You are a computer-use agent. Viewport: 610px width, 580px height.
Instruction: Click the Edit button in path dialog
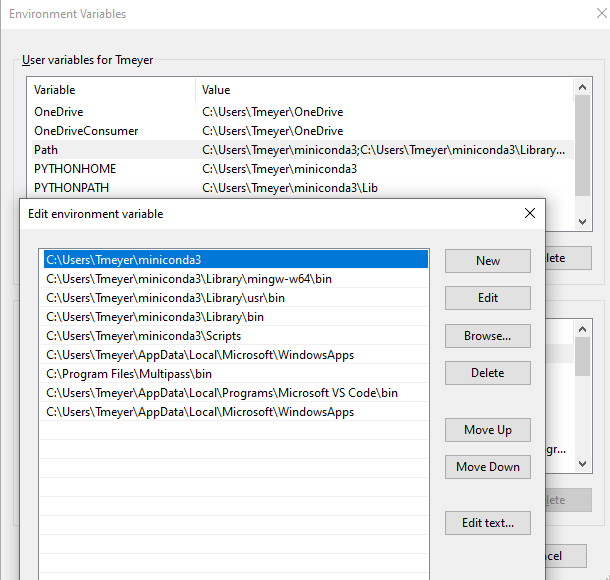(487, 298)
